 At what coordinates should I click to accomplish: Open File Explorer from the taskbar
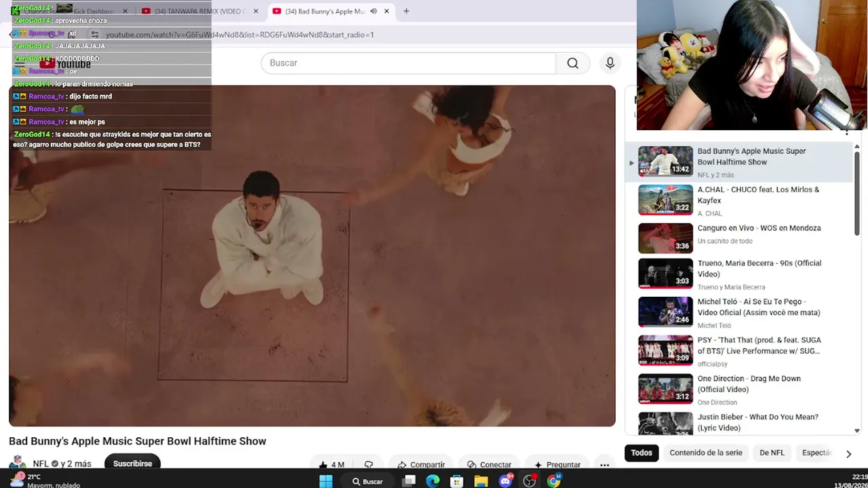(481, 481)
